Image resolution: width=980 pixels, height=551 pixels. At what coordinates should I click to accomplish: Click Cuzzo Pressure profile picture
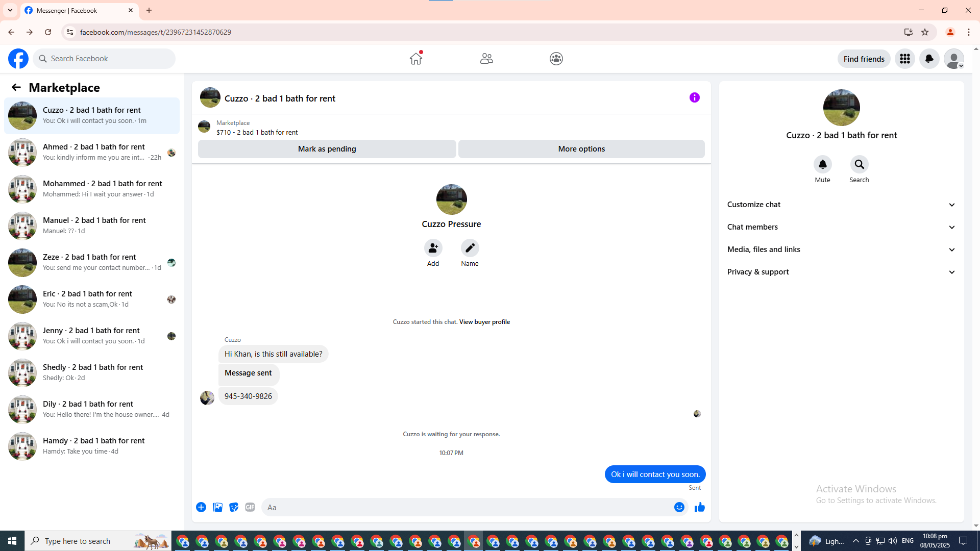click(x=452, y=199)
